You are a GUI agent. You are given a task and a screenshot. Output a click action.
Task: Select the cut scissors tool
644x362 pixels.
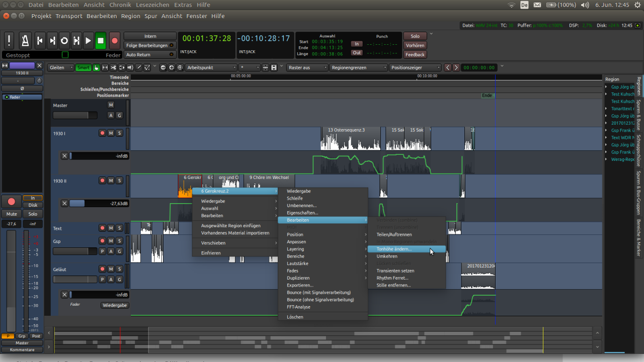click(114, 67)
